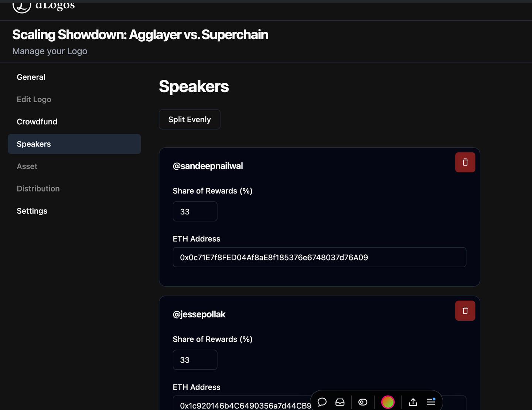Click the 'Scaling Showdown: Agglayer vs. Superchain' title
532x410 pixels.
point(140,34)
